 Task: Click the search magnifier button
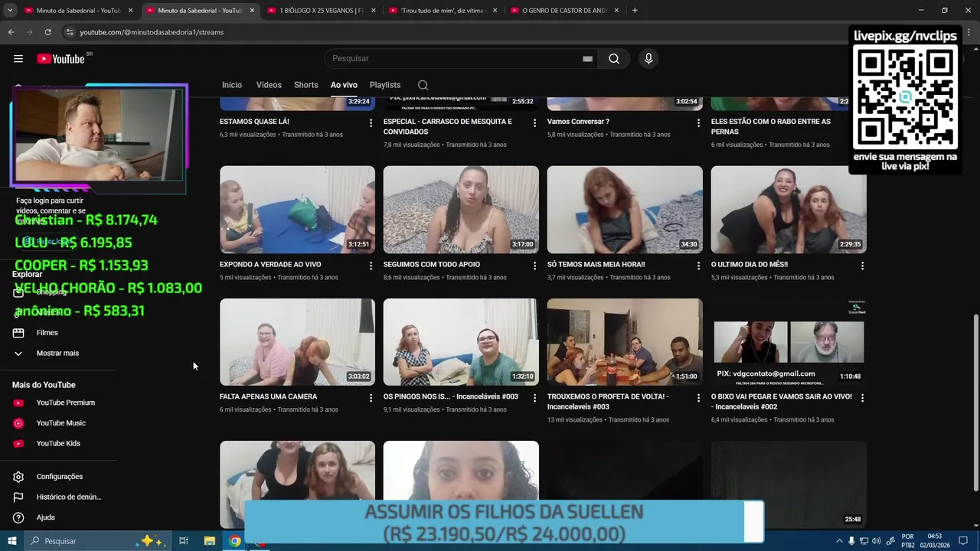coord(614,59)
